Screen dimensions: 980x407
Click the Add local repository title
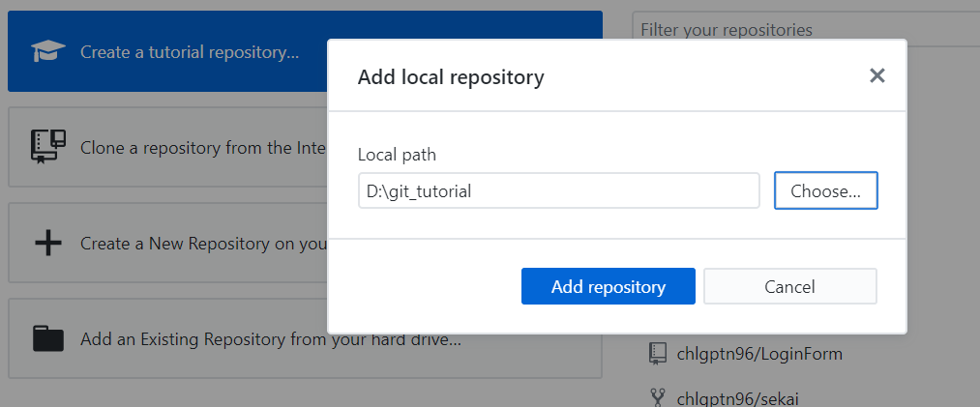(451, 77)
